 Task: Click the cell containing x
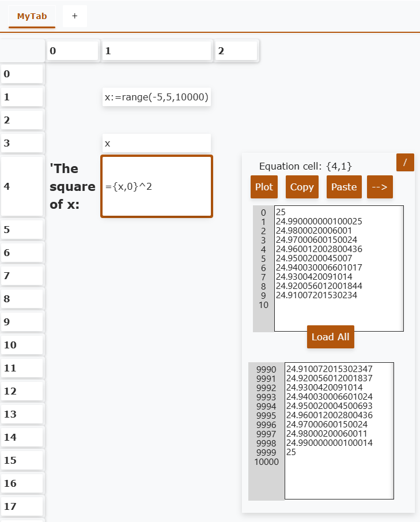point(157,143)
